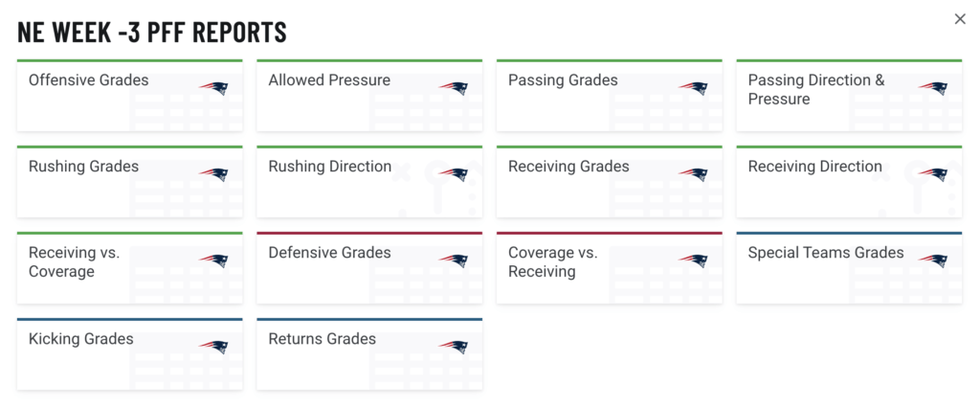View the Receiving Grades report
Screen dimensions: 980x407
(x=568, y=167)
